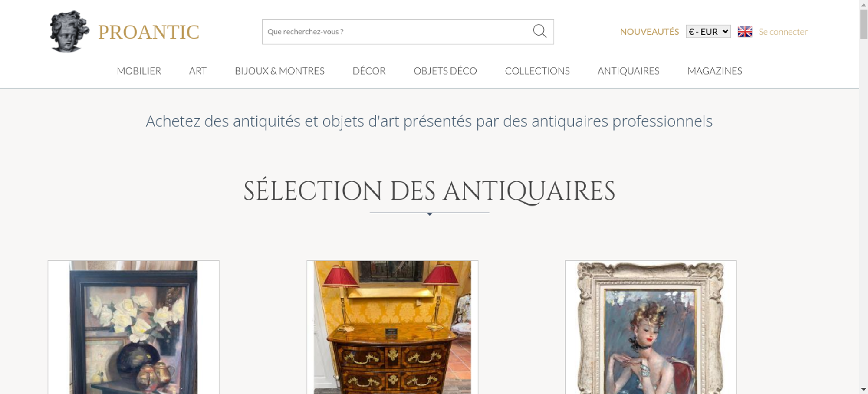Click the magnifying glass search icon
The image size is (868, 394).
coord(539,31)
